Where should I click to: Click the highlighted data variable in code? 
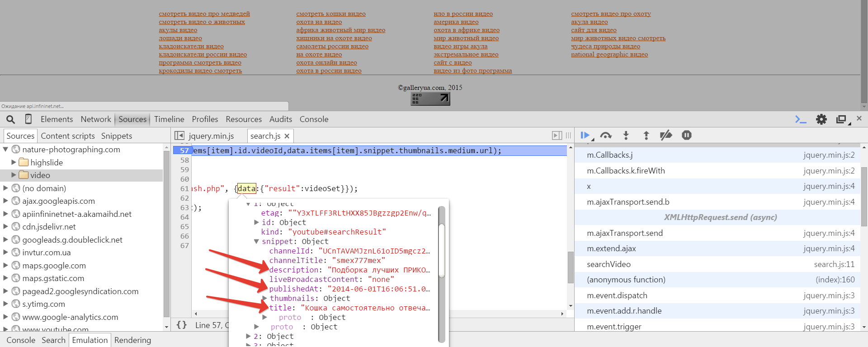tap(247, 188)
